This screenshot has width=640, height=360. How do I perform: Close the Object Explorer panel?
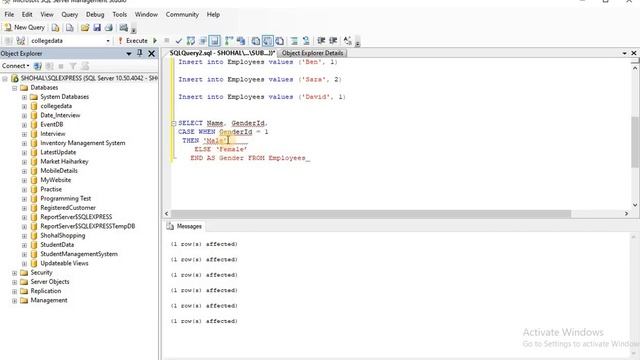click(x=151, y=53)
